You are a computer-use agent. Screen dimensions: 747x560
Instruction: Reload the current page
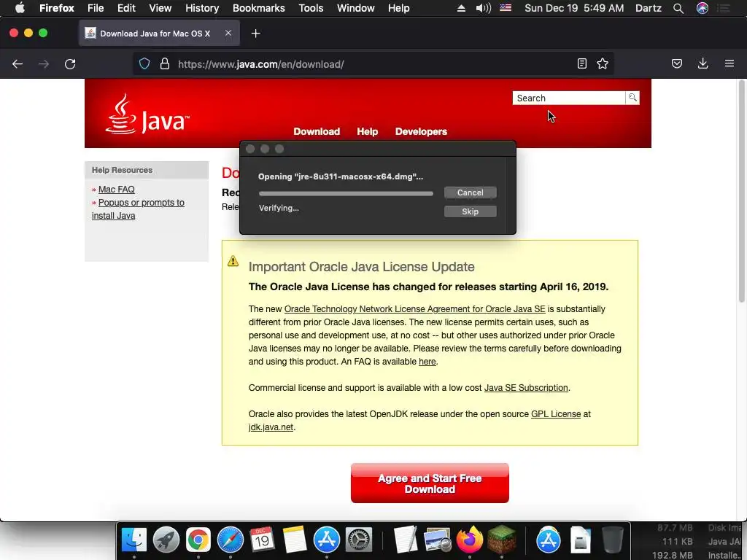tap(70, 64)
